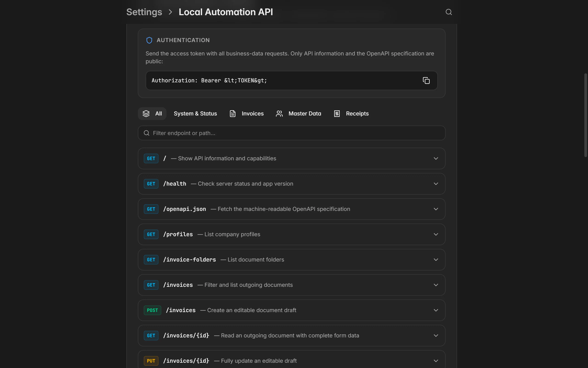This screenshot has height=368, width=588.
Task: Copy the Authorization Bearer token header
Action: point(426,80)
